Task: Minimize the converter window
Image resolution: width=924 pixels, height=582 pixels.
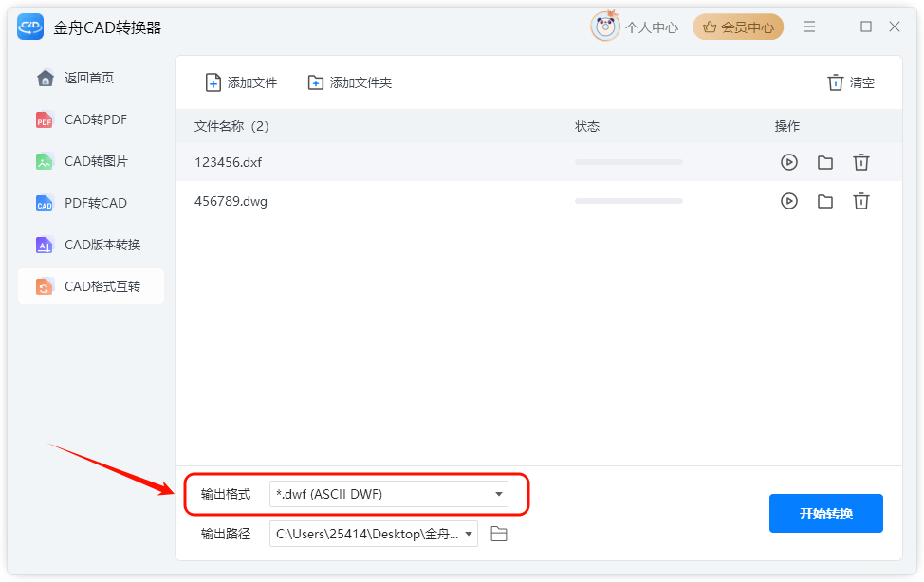Action: tap(838, 27)
